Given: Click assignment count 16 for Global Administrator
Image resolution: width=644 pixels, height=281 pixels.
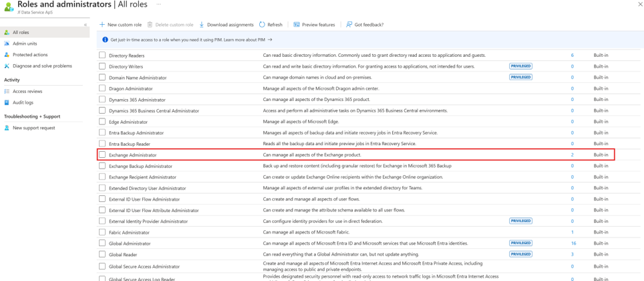Looking at the screenshot, I should 573,243.
